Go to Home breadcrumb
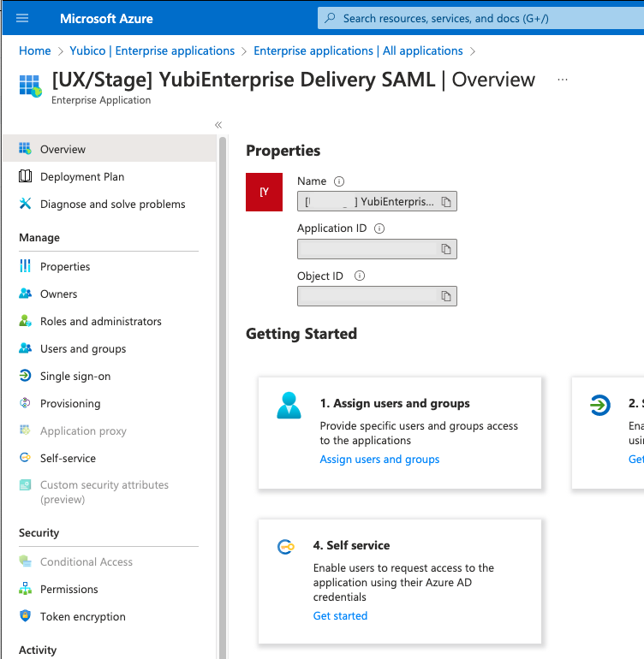This screenshot has height=659, width=644. 35,51
